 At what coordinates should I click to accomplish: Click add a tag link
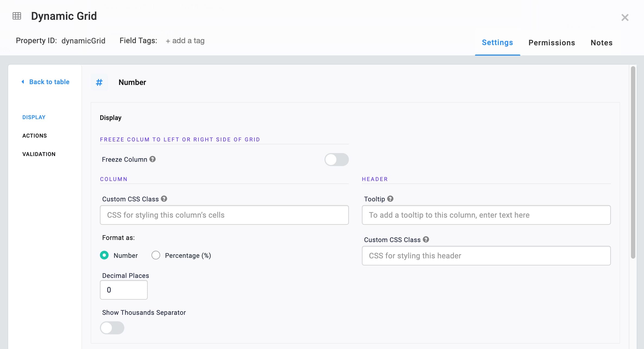(185, 41)
